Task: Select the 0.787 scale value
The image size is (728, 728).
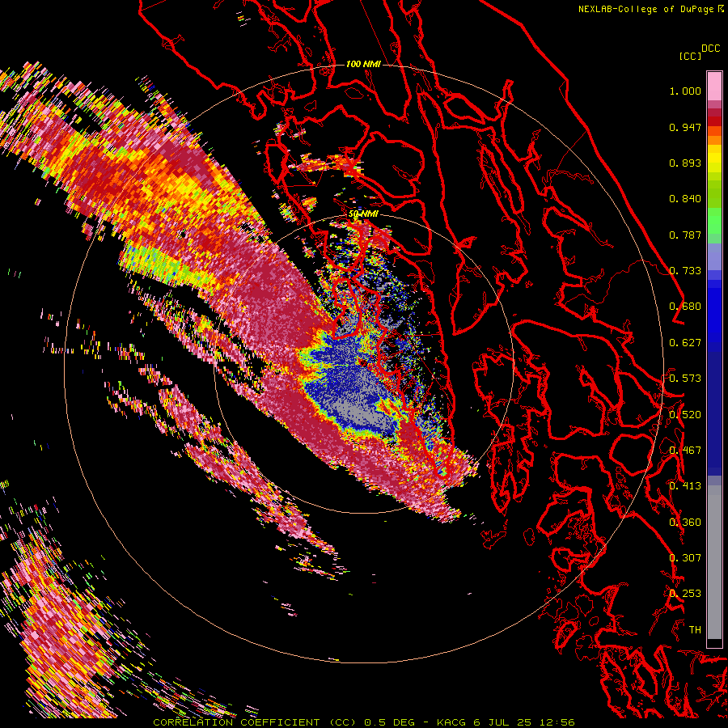Action: pos(685,235)
